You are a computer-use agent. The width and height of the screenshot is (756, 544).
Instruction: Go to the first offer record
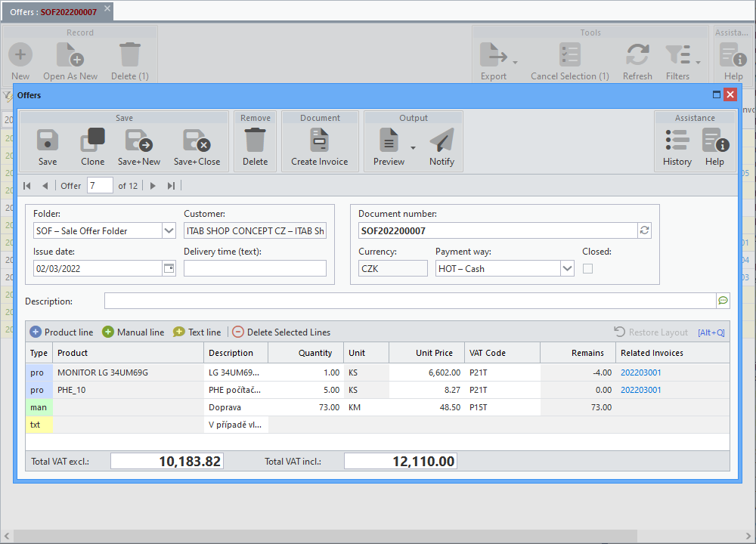tap(27, 186)
